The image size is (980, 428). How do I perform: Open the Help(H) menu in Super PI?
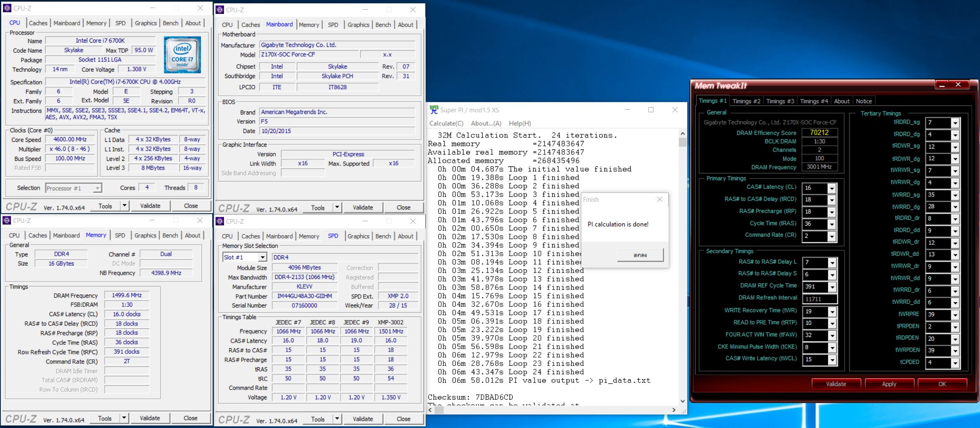pyautogui.click(x=520, y=123)
